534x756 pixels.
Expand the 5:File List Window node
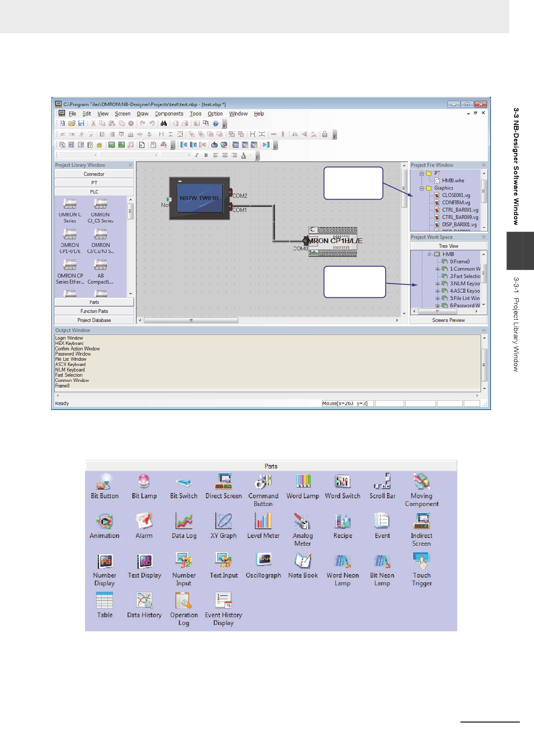tap(437, 298)
